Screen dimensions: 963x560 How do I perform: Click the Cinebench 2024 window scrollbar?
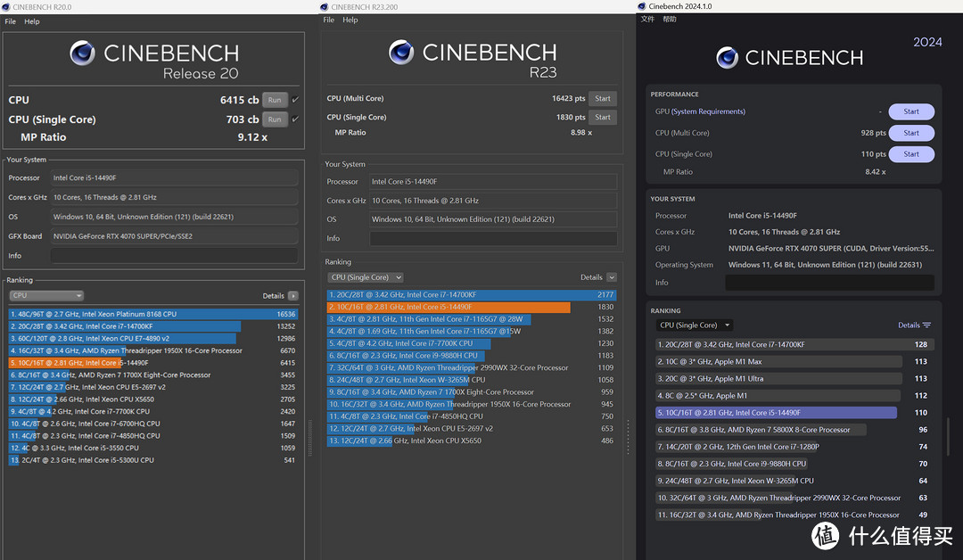pyautogui.click(x=949, y=436)
